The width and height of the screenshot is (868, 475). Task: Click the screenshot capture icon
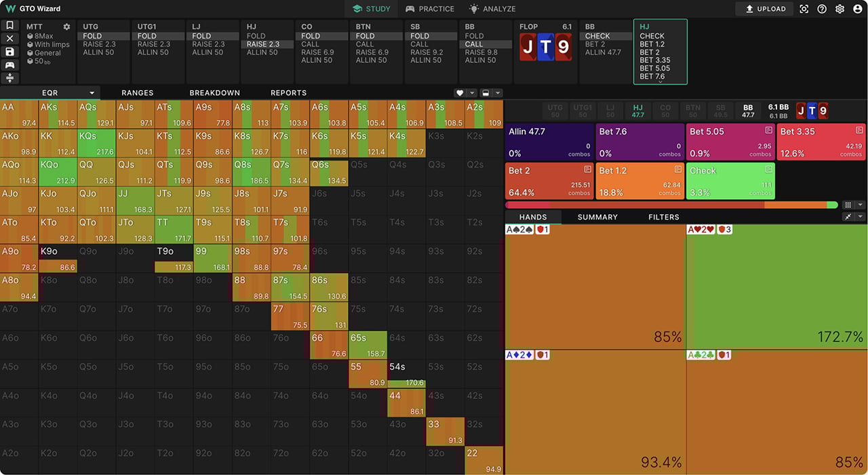click(x=804, y=9)
